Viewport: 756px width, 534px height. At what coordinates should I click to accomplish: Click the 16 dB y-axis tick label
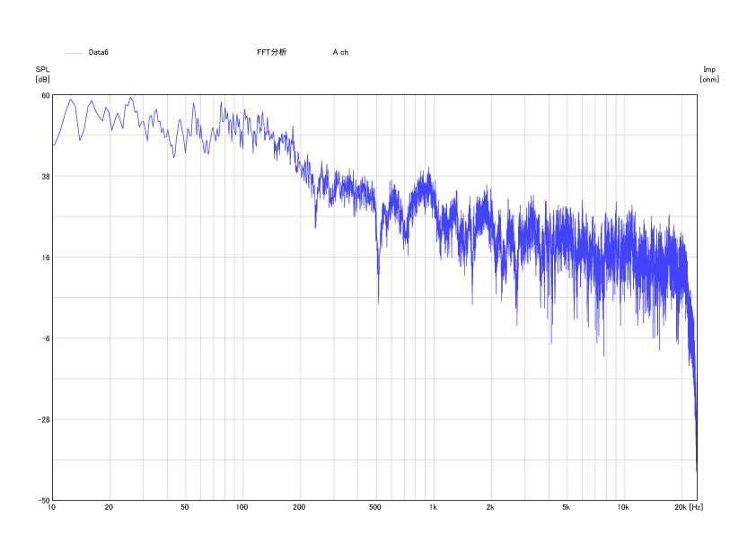(x=45, y=258)
